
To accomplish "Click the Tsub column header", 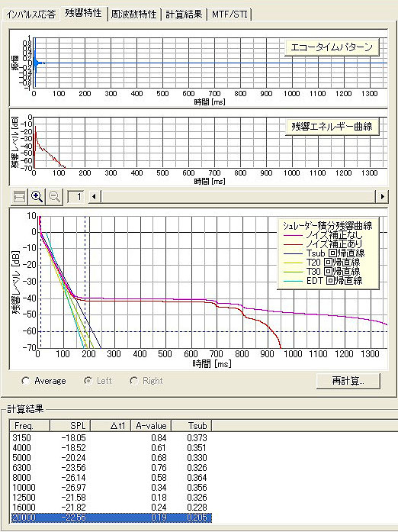I will [x=192, y=425].
